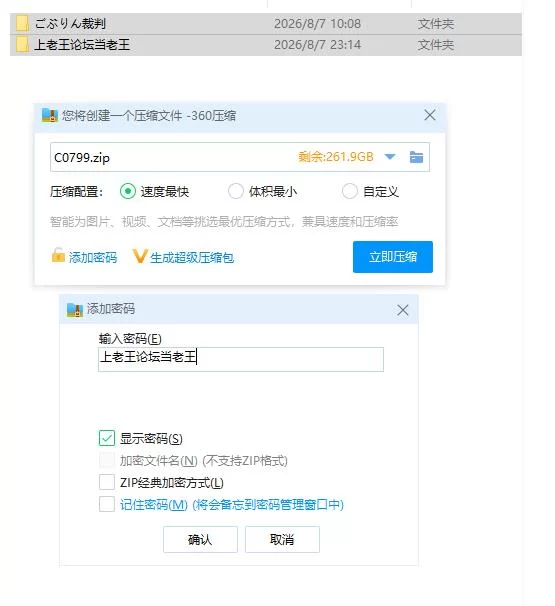Close the 360压缩 create archive dialog
555x606 pixels.
click(430, 115)
